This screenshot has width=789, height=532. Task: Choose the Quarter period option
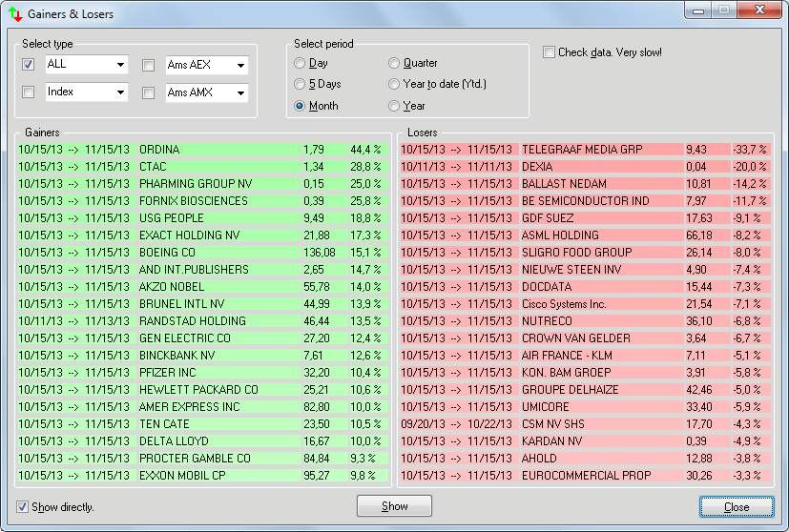tap(394, 63)
